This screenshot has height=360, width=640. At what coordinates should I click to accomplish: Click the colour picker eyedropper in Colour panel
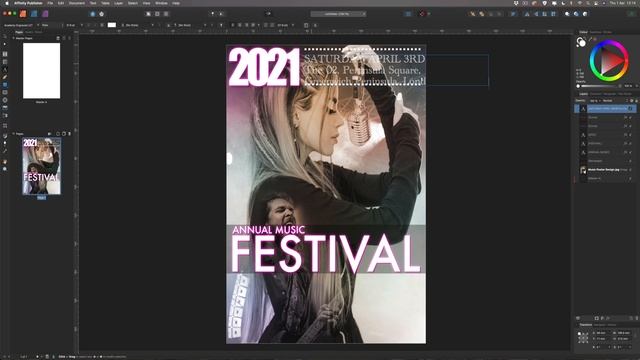(x=590, y=39)
